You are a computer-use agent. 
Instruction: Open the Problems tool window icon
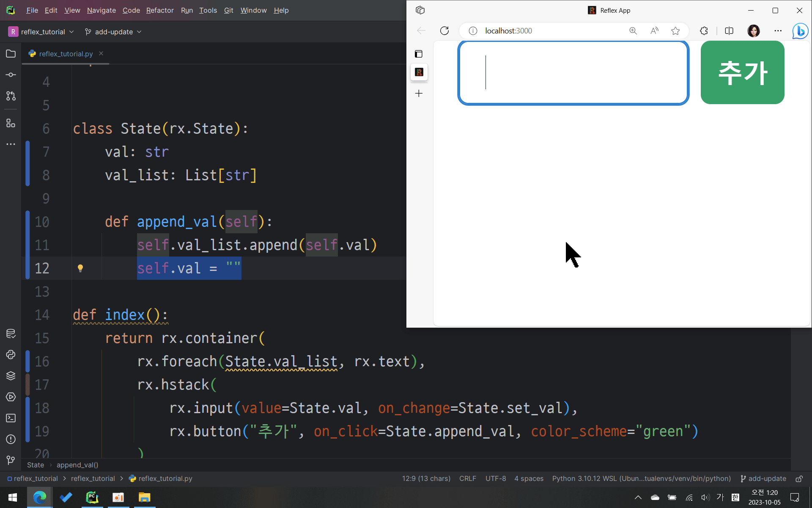point(11,439)
